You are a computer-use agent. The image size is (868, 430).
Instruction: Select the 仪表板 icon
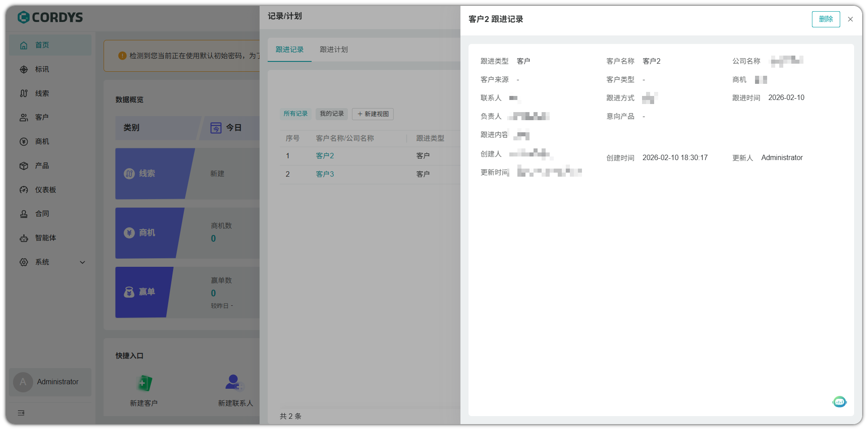[x=23, y=190]
